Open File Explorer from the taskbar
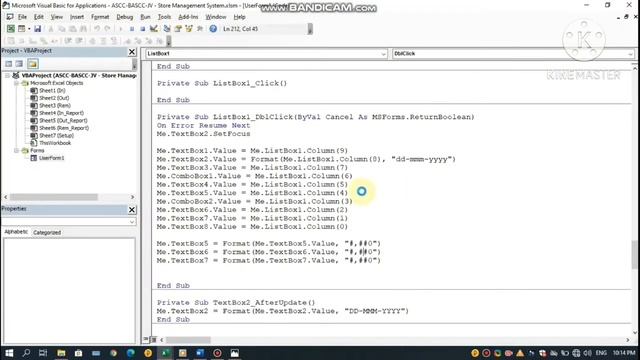Screen dimensions: 640x360 pos(61,353)
